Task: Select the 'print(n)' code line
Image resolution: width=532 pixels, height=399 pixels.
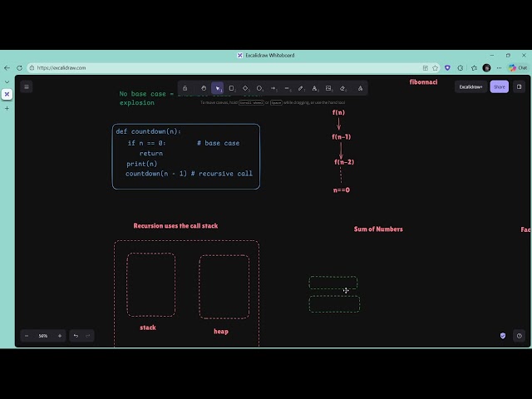Action: [142, 164]
